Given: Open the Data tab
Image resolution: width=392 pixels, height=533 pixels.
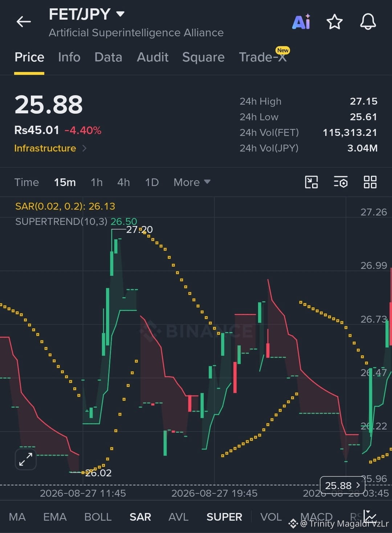Looking at the screenshot, I should 108,57.
